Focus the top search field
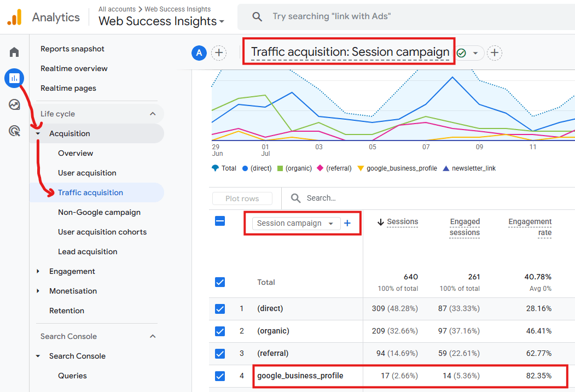 pos(406,17)
